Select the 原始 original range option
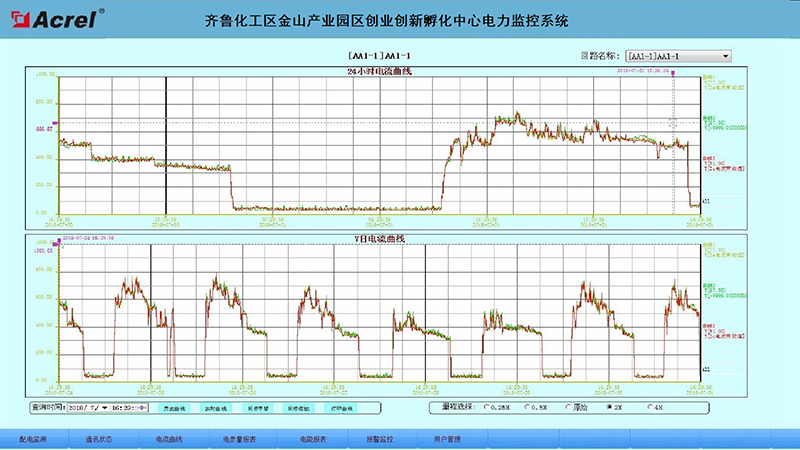This screenshot has height=450, width=800. [568, 408]
